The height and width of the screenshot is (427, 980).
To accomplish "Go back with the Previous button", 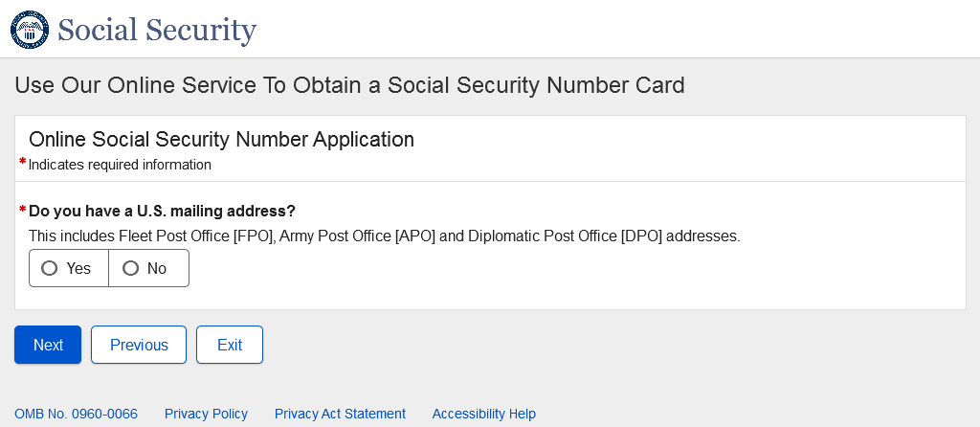I will tap(139, 345).
